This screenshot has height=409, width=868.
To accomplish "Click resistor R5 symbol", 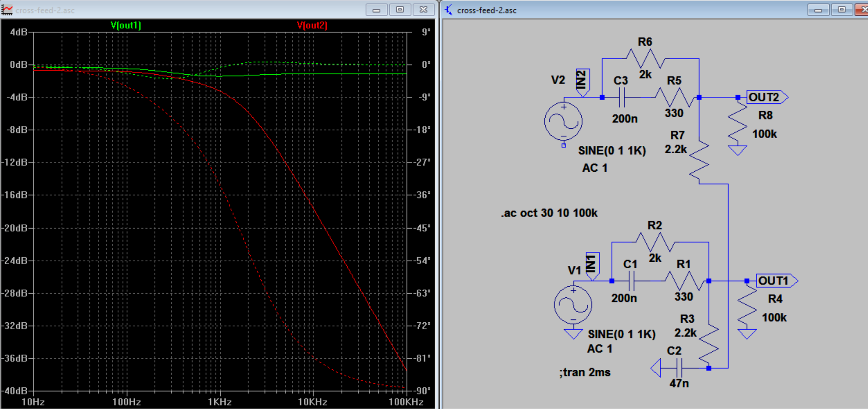I will click(x=675, y=97).
